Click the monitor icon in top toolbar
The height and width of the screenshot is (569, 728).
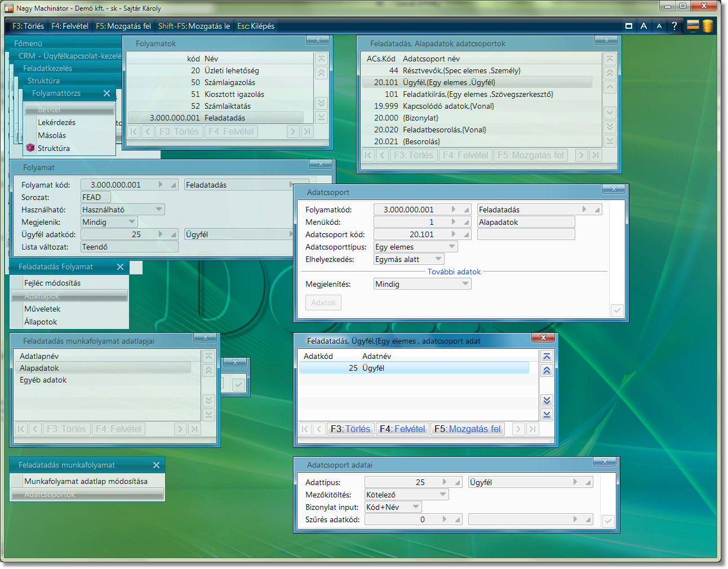click(693, 25)
